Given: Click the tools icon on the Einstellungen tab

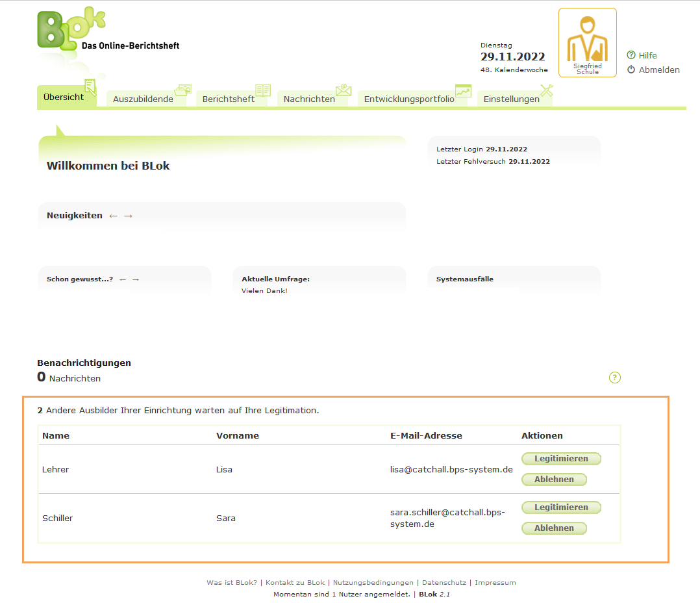Looking at the screenshot, I should pyautogui.click(x=545, y=90).
